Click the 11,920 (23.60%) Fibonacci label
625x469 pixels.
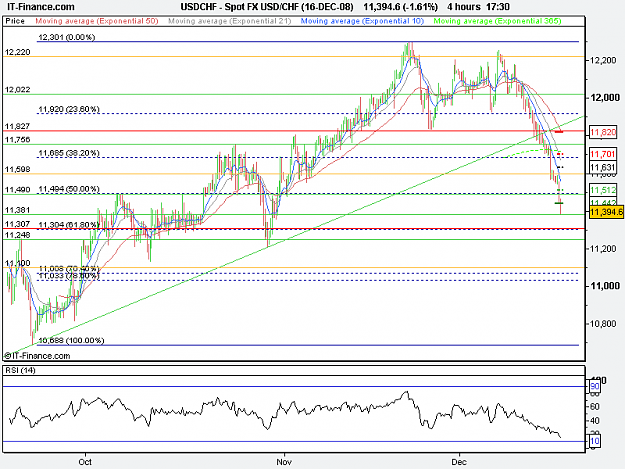[x=69, y=109]
